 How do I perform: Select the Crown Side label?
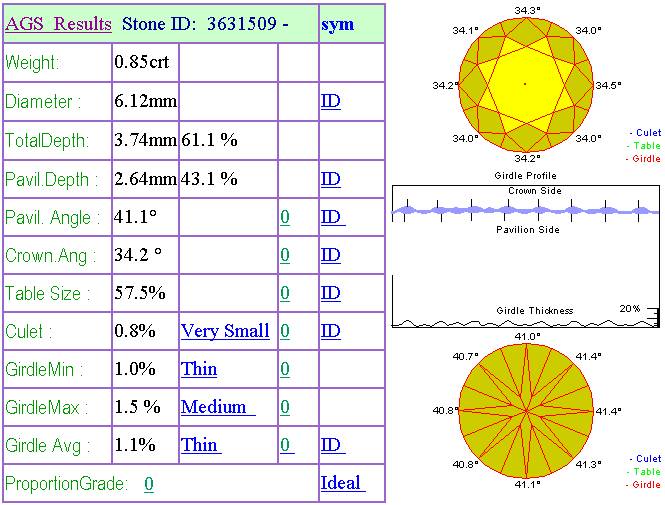535,191
